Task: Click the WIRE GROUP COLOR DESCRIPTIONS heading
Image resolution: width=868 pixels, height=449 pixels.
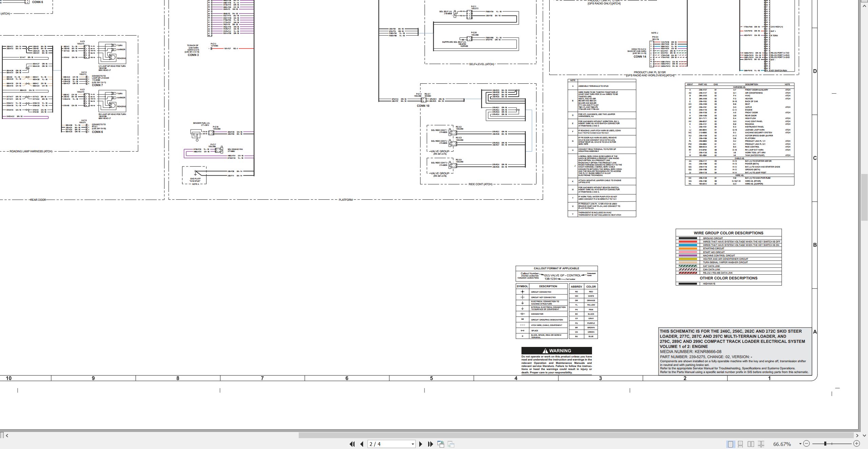Action: tap(728, 233)
